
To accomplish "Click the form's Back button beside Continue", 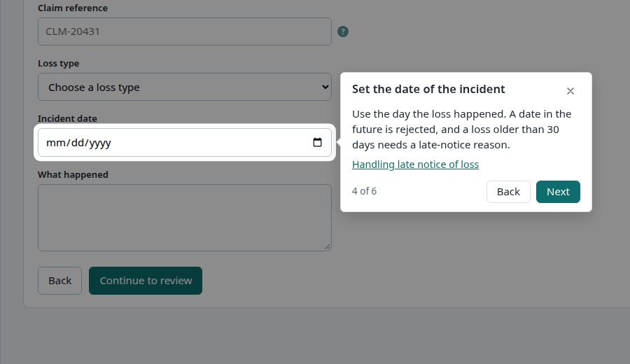I will (x=60, y=281).
